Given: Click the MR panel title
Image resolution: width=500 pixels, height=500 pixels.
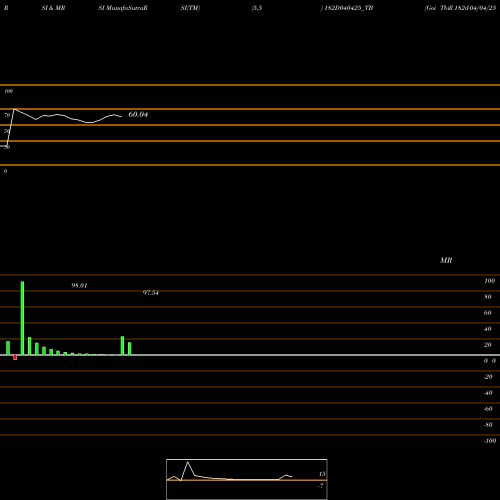Looking at the screenshot, I should [446, 260].
